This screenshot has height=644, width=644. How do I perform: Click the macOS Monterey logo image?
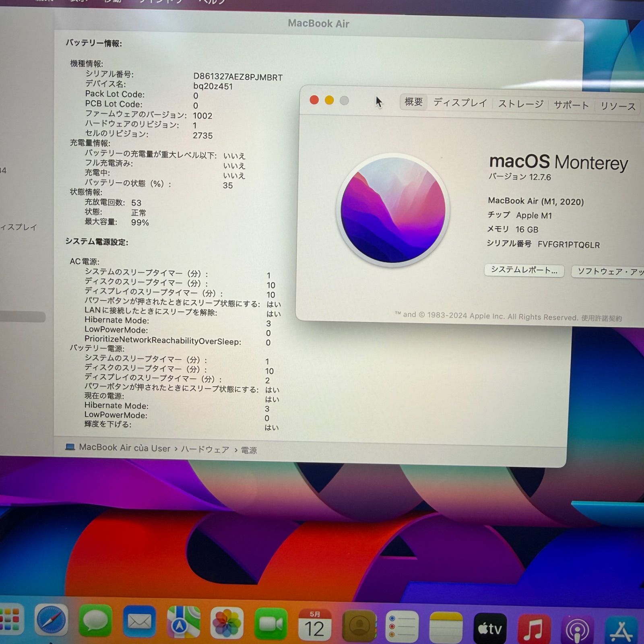coord(393,210)
